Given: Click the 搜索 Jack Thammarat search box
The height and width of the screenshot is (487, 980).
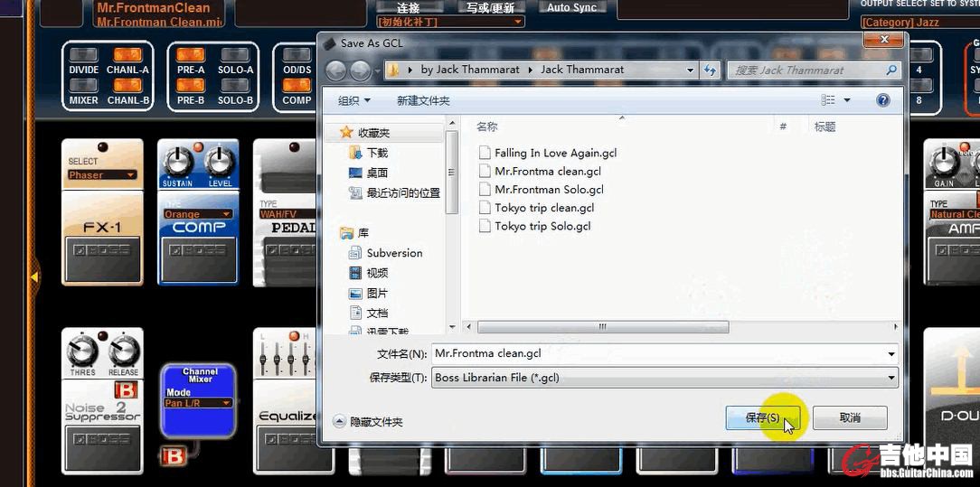Looking at the screenshot, I should pos(814,70).
